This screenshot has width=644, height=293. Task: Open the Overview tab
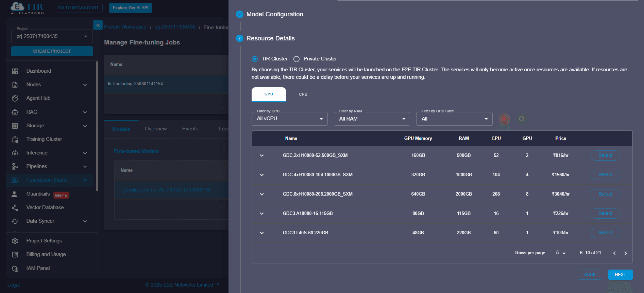156,129
